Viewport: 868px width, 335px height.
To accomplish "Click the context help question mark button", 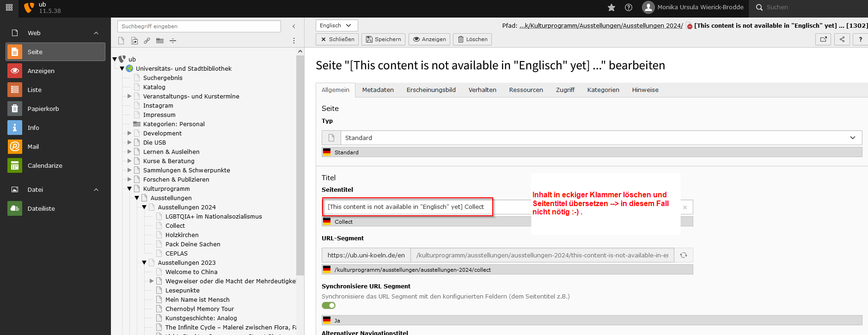I will [860, 39].
